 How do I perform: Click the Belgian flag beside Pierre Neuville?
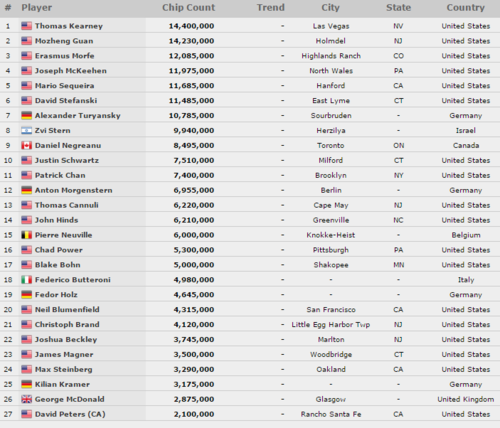coord(26,235)
